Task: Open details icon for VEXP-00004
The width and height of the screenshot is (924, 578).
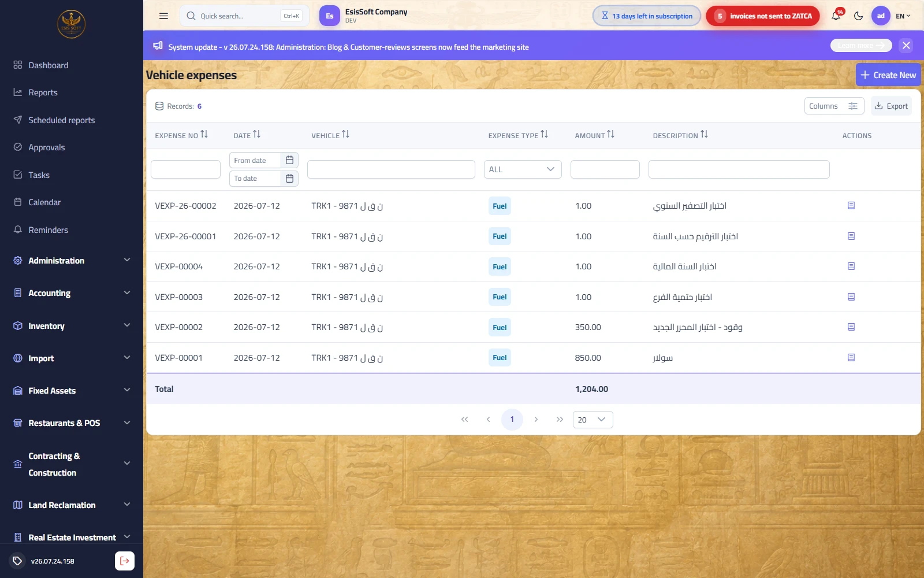Action: pos(851,266)
